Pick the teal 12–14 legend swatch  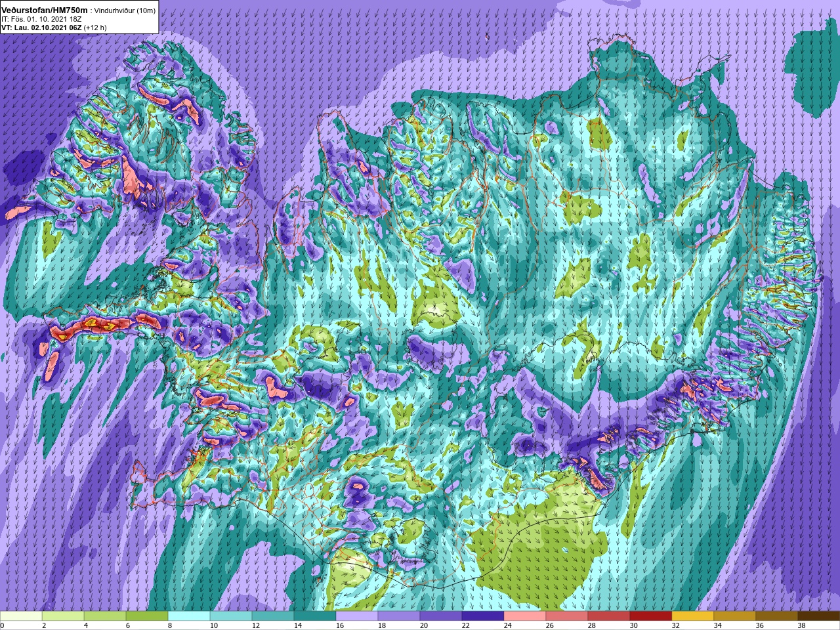(273, 616)
